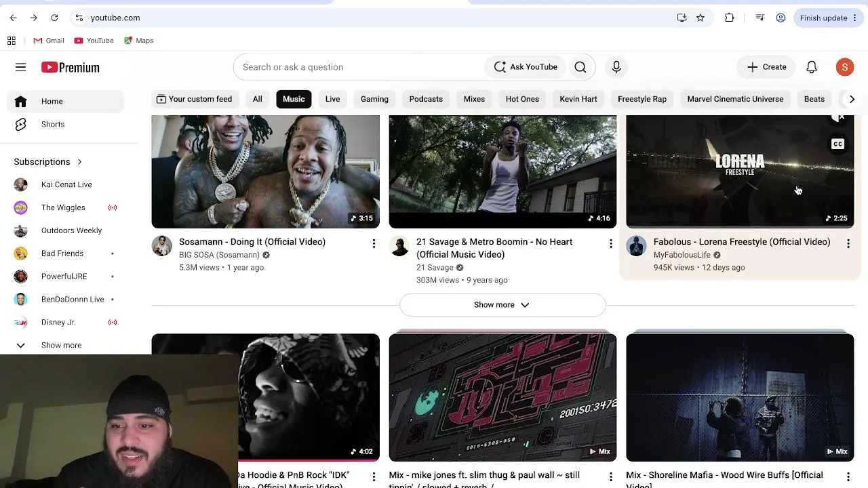Select the Kevin Hart filter chip
868x488 pixels.
click(578, 99)
